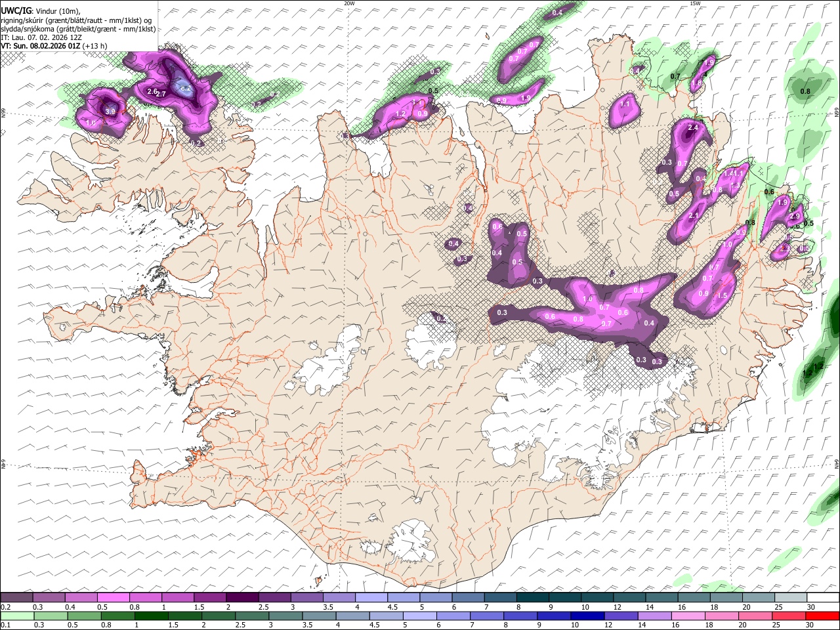Viewport: 840px width, 630px height.
Task: Click the bright red swatch ending the lower legend
Action: tap(822, 616)
